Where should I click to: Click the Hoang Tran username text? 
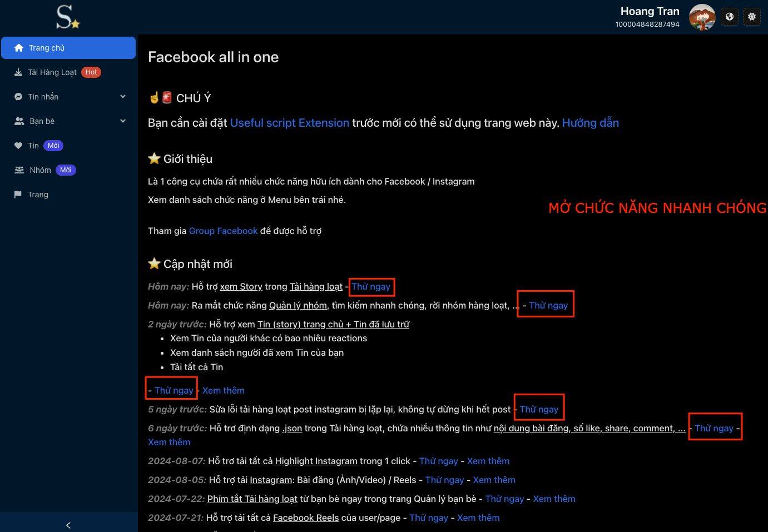coord(650,11)
